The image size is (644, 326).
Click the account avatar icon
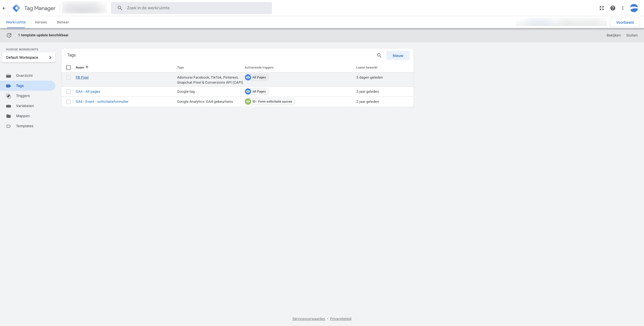tap(634, 8)
